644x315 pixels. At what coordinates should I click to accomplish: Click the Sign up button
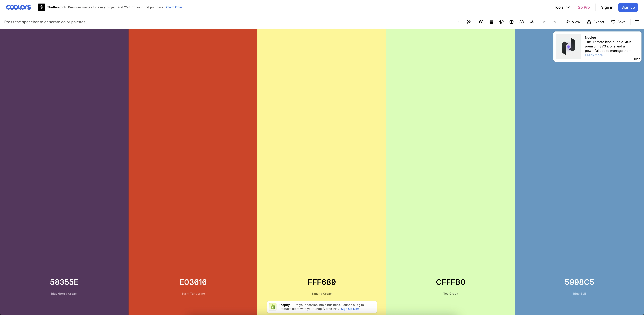pos(628,7)
